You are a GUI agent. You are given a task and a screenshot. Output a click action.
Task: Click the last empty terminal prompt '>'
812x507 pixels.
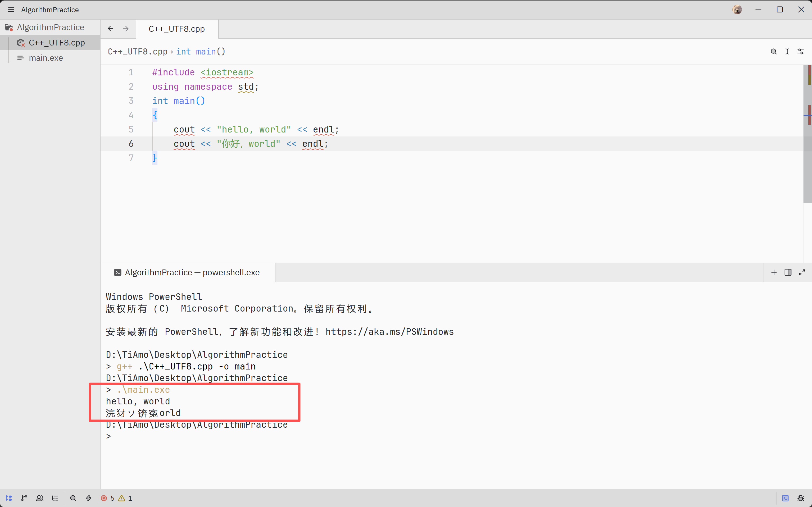108,436
